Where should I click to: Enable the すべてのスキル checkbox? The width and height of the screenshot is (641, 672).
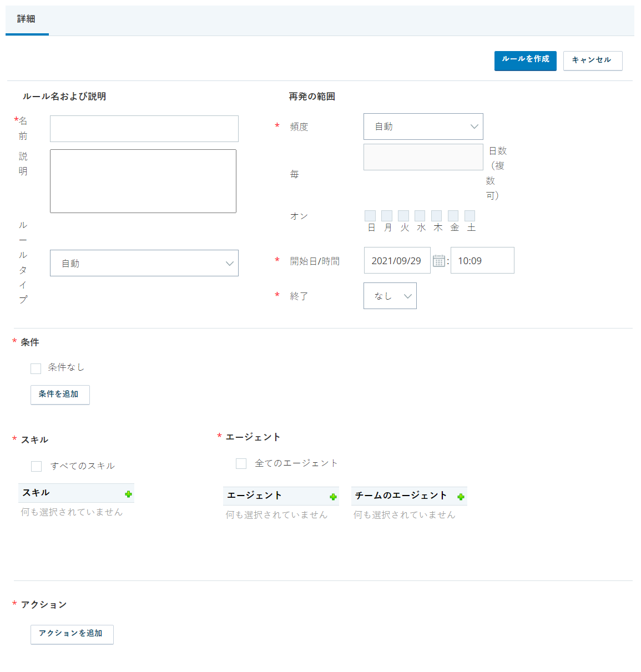[37, 466]
